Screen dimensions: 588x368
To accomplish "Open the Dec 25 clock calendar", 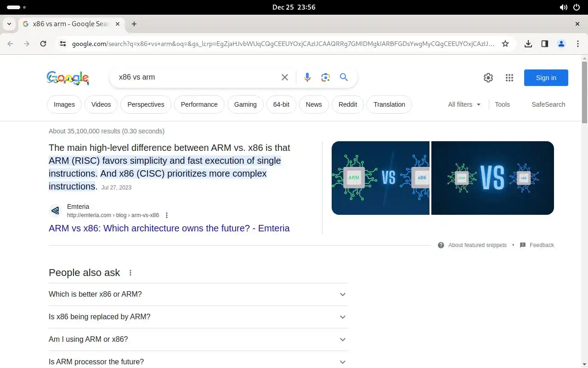I will point(294,7).
